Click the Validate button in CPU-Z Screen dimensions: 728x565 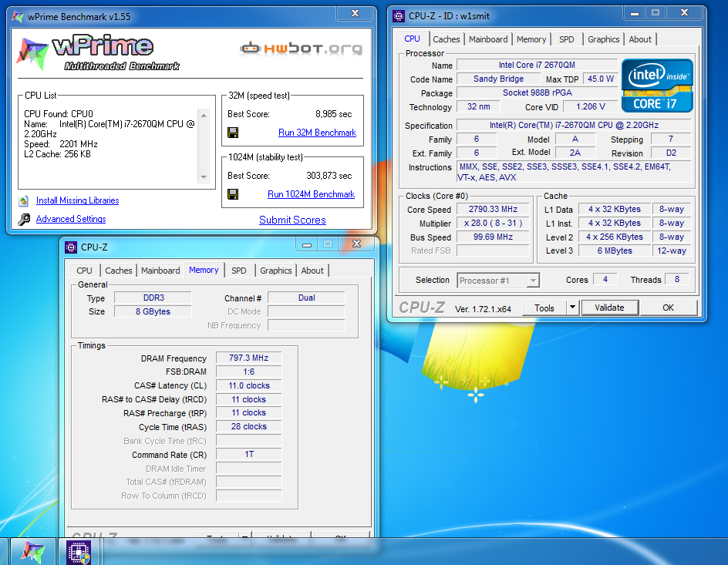(609, 308)
